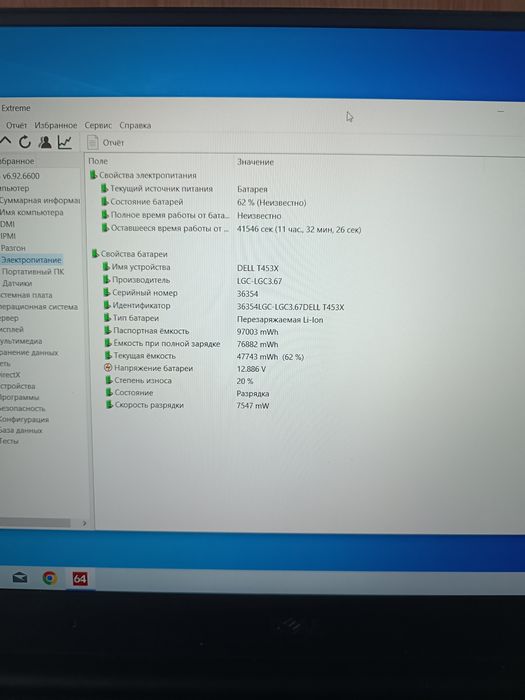Select the Датчики tree item
The height and width of the screenshot is (700, 525).
[x=17, y=283]
